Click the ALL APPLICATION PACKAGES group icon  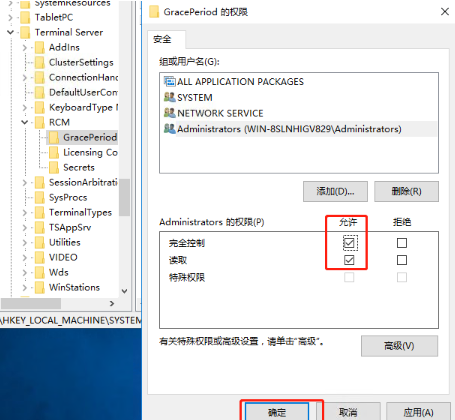coord(170,81)
